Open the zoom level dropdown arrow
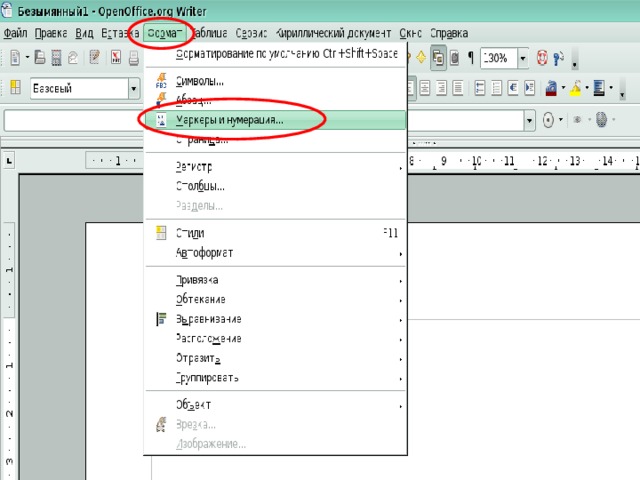The height and width of the screenshot is (480, 640). (523, 58)
